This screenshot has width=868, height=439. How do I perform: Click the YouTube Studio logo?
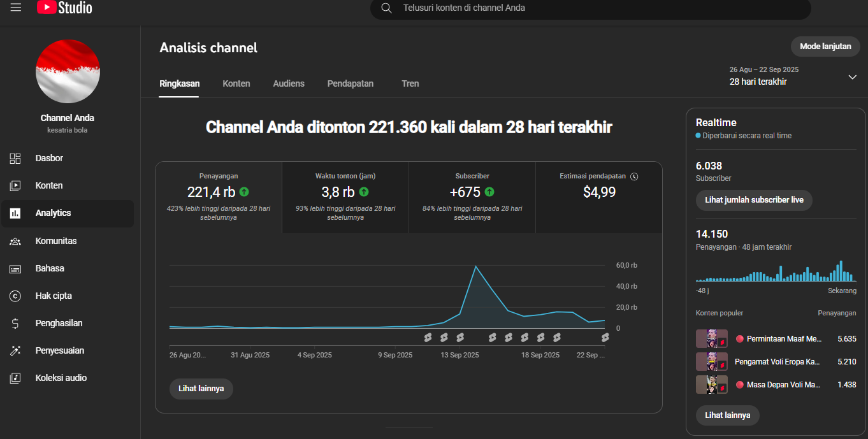tap(64, 8)
